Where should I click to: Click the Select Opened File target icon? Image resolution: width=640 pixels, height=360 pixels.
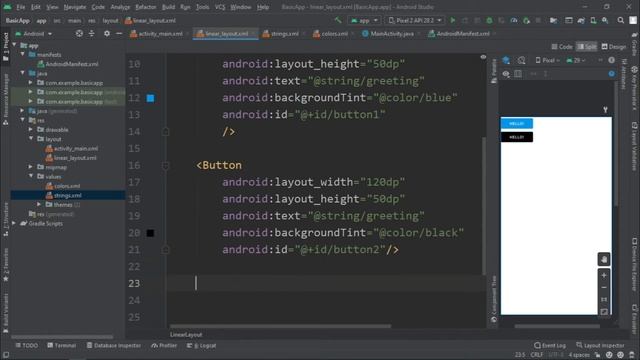pyautogui.click(x=79, y=33)
